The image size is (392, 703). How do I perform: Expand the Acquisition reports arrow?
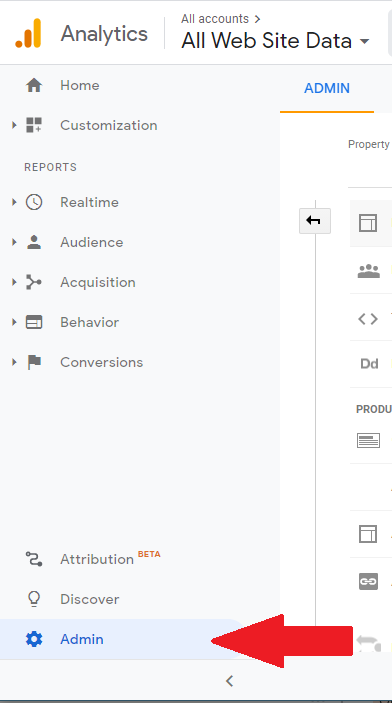click(x=14, y=282)
